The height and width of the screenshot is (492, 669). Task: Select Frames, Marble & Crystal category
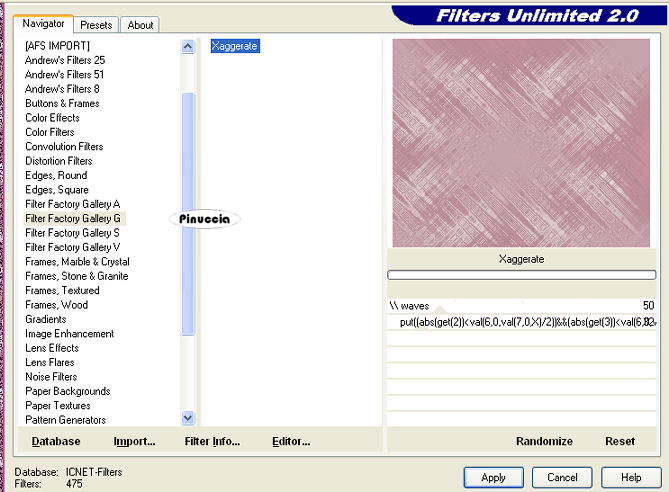[77, 262]
